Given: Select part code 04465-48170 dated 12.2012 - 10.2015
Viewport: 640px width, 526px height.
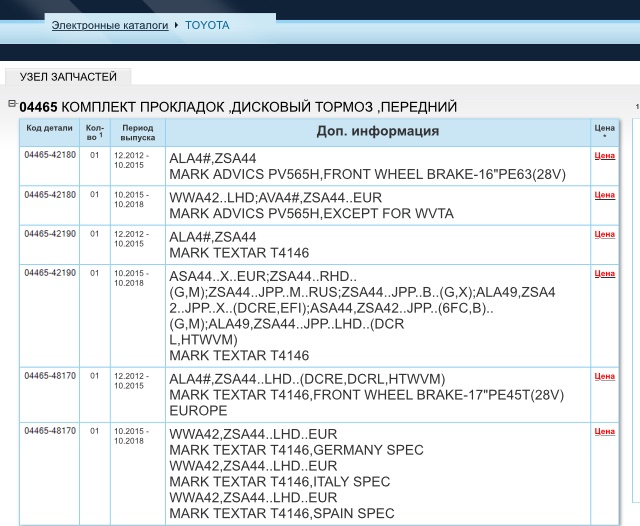Looking at the screenshot, I should (x=50, y=376).
